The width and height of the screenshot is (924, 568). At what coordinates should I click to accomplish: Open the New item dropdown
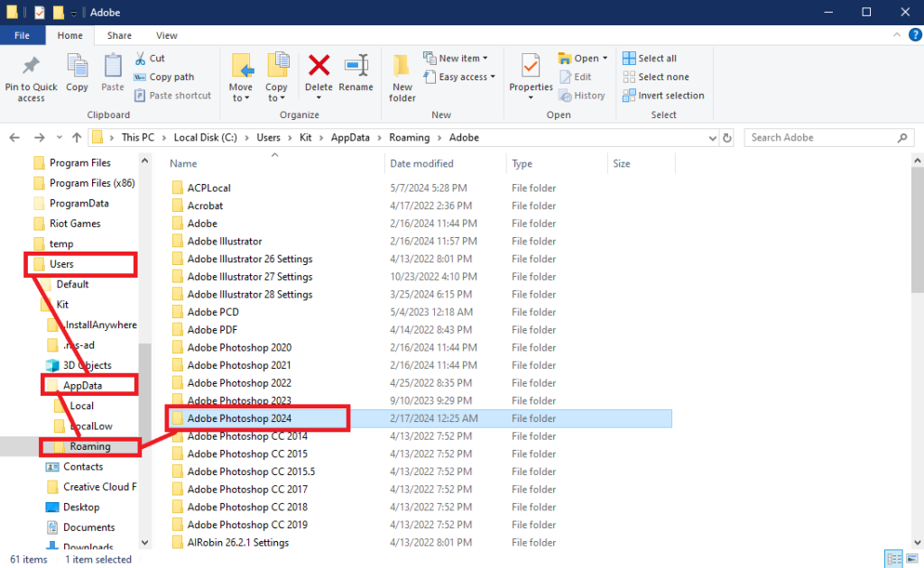(458, 57)
